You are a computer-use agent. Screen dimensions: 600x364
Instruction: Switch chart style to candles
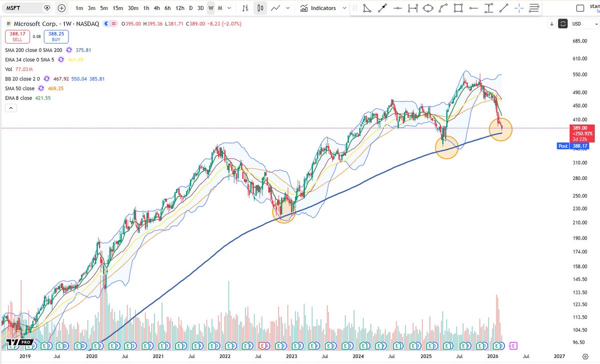[260, 8]
